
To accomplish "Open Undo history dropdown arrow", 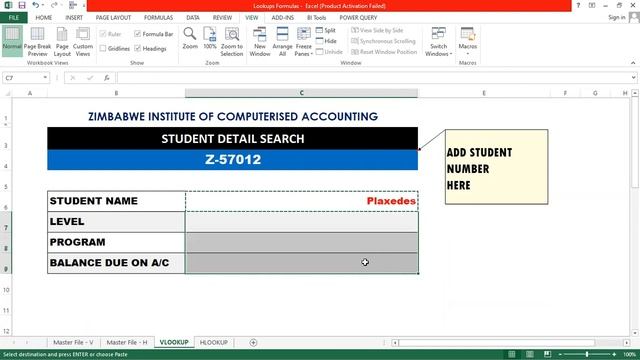I will (x=42, y=5).
